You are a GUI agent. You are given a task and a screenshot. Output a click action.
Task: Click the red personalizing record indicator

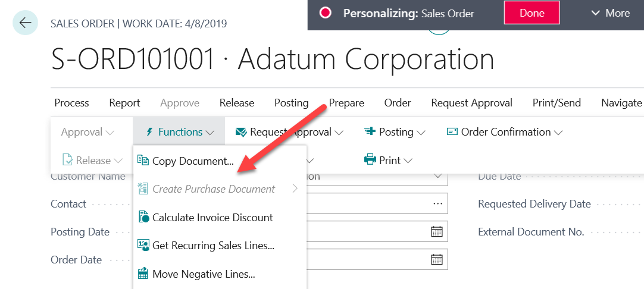point(325,13)
